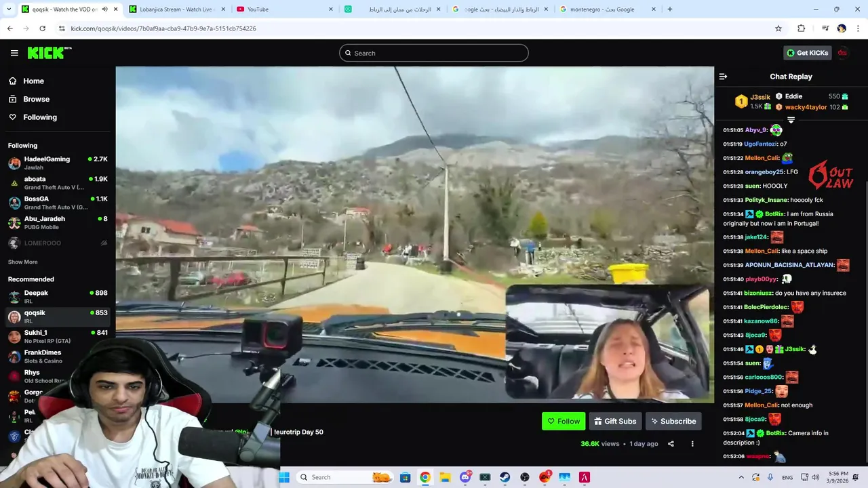Switch to YouTube tab
Screen dimensions: 868x488
click(285, 9)
